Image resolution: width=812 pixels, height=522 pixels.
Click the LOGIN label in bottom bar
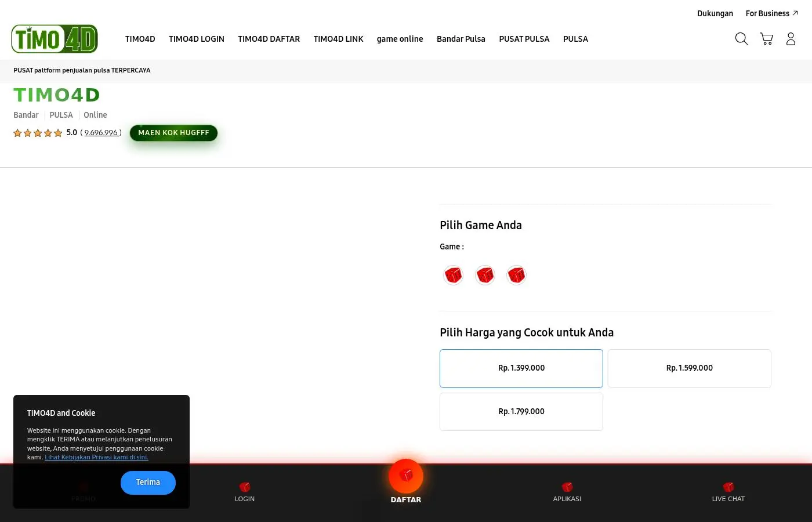[245, 499]
